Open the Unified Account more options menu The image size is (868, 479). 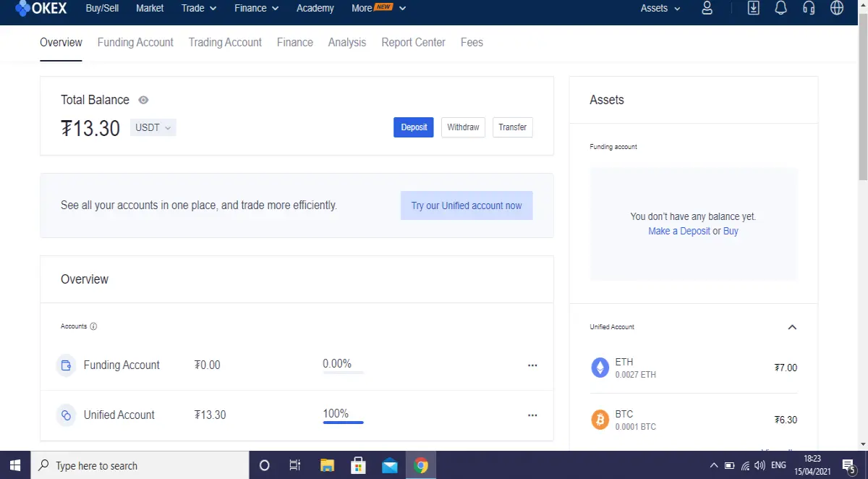point(532,415)
